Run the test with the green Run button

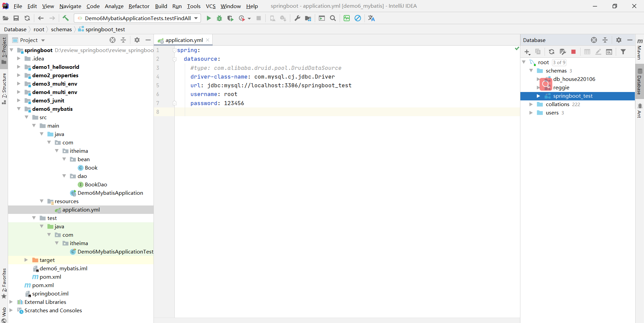[x=209, y=18]
